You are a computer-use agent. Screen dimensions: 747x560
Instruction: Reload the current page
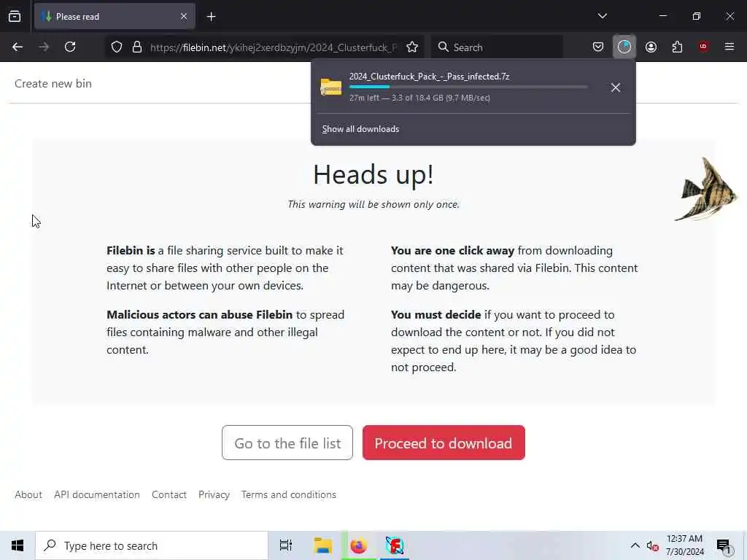70,47
